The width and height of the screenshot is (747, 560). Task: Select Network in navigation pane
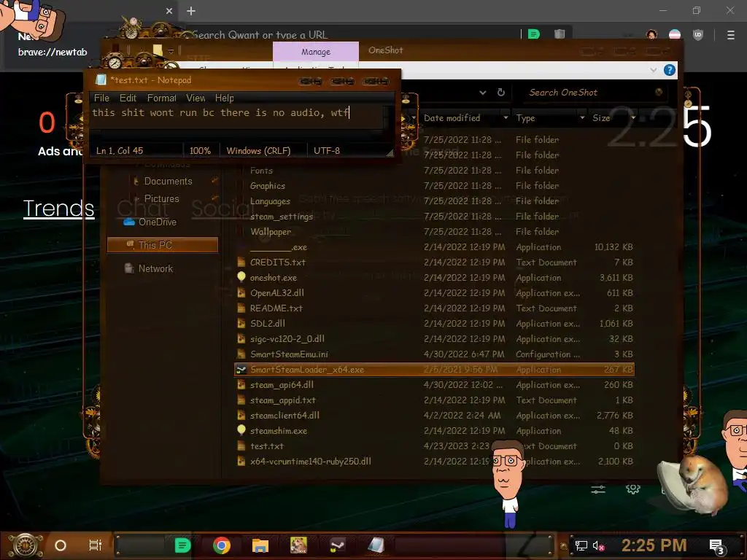[155, 268]
